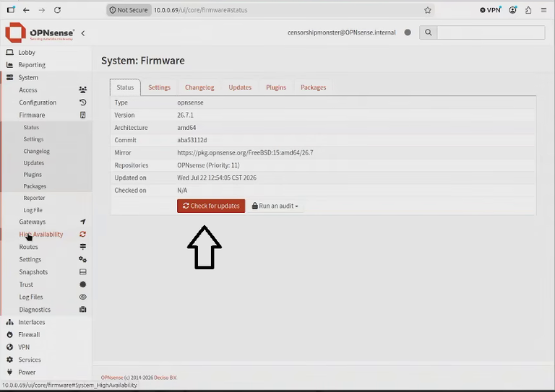Screen dimensions: 555x392
Task: Click the Snapshots icon
Action: (83, 272)
